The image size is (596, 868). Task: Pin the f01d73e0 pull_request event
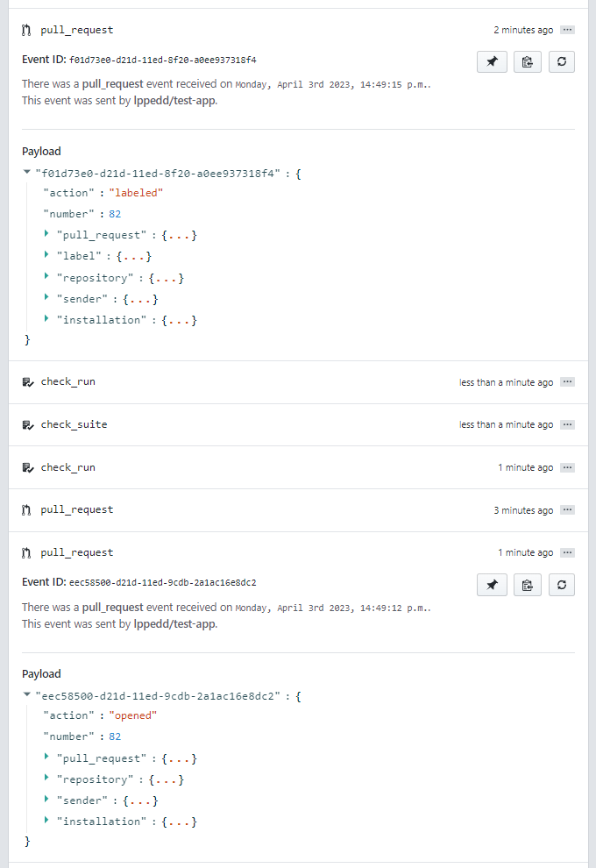(492, 61)
